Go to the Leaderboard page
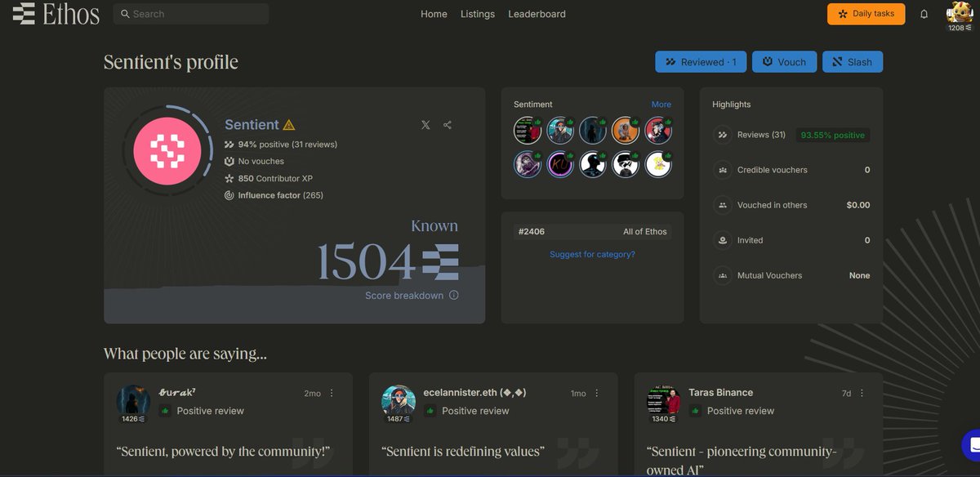The image size is (980, 477). [537, 14]
